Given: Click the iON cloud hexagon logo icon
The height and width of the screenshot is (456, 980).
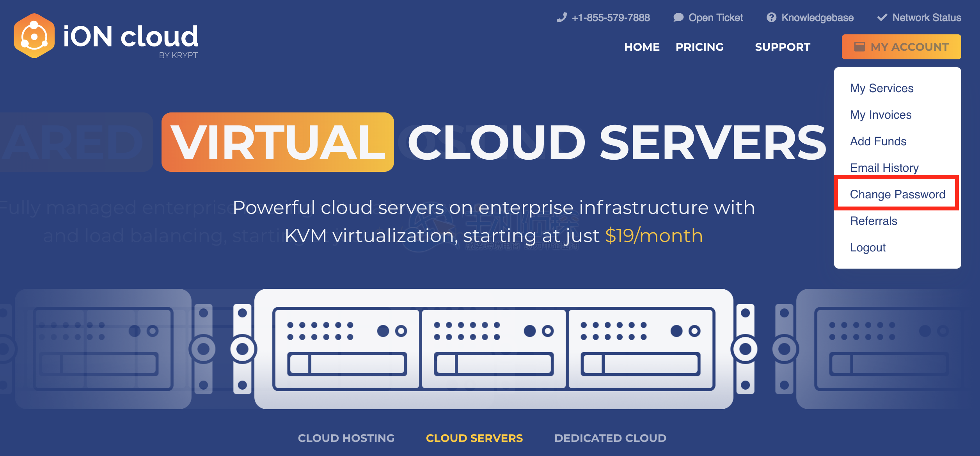Looking at the screenshot, I should pyautogui.click(x=34, y=36).
